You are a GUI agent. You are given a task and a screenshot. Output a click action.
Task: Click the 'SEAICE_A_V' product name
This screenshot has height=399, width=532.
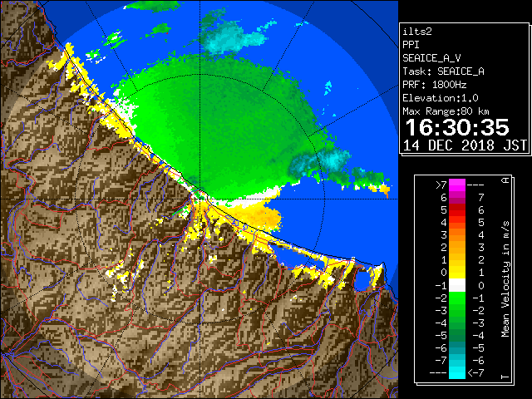tap(431, 58)
